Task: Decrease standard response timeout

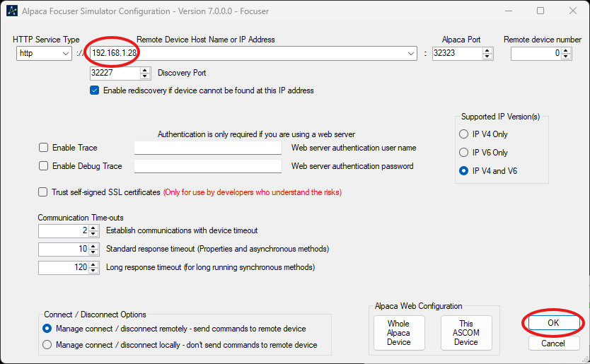Action: tap(93, 252)
